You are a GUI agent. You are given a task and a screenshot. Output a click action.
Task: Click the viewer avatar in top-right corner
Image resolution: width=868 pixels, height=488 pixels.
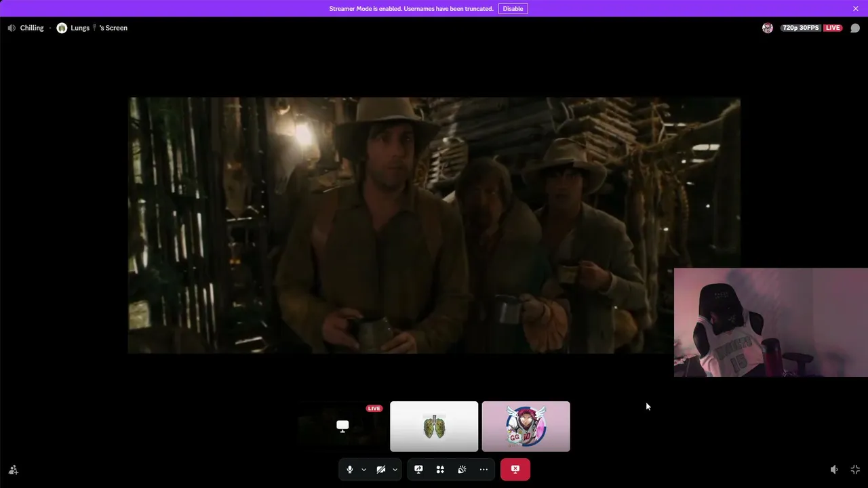(768, 28)
